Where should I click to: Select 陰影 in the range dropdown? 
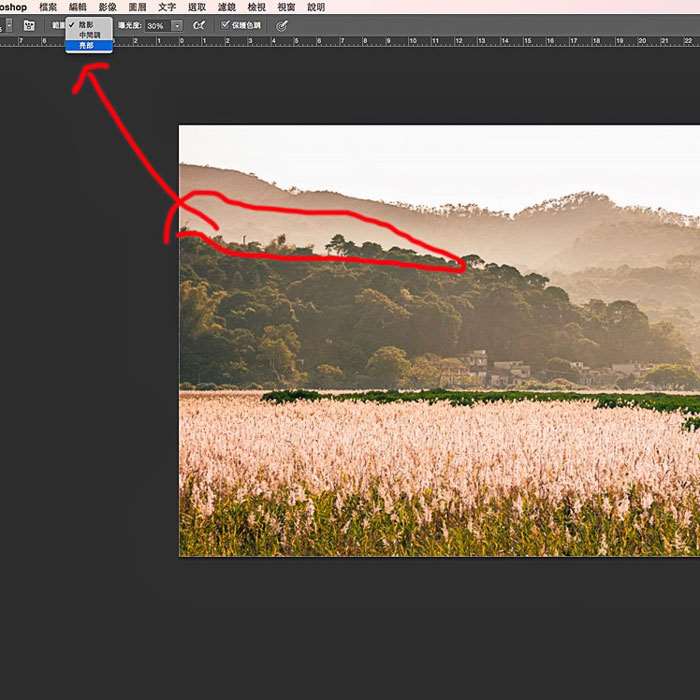click(85, 24)
